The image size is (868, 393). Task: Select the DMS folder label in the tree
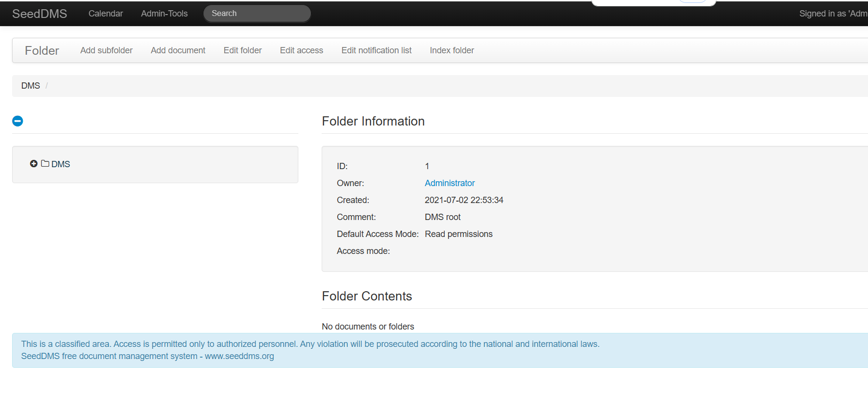point(61,164)
